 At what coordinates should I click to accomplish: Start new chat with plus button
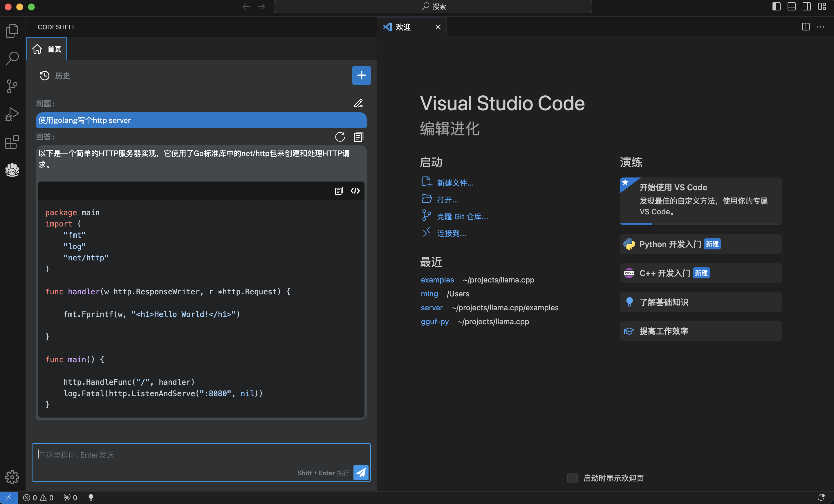pos(361,75)
